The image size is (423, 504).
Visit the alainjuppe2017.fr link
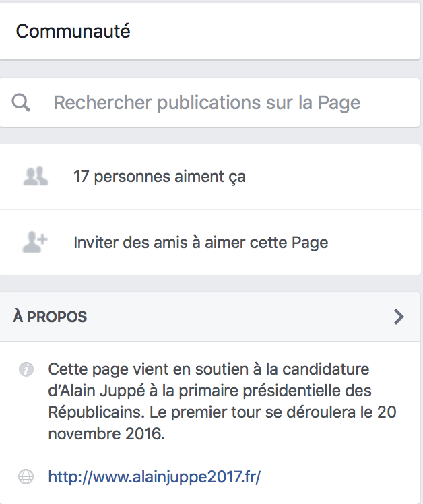point(154,476)
